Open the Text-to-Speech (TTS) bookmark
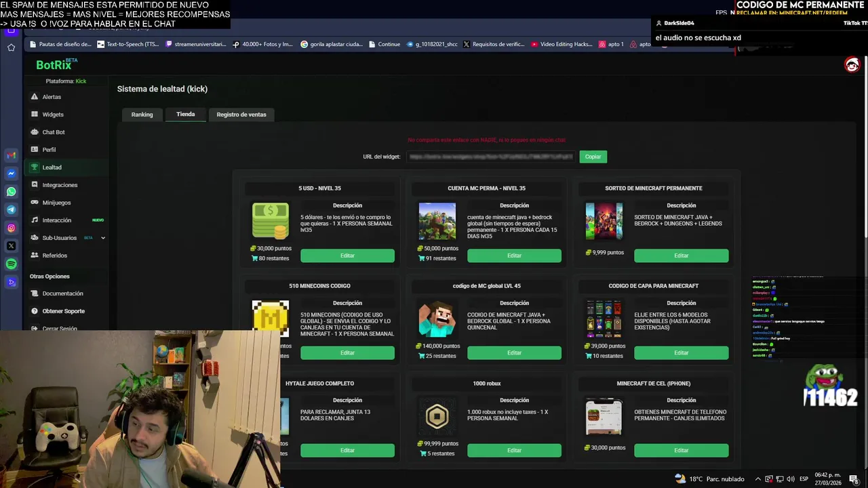 click(128, 44)
